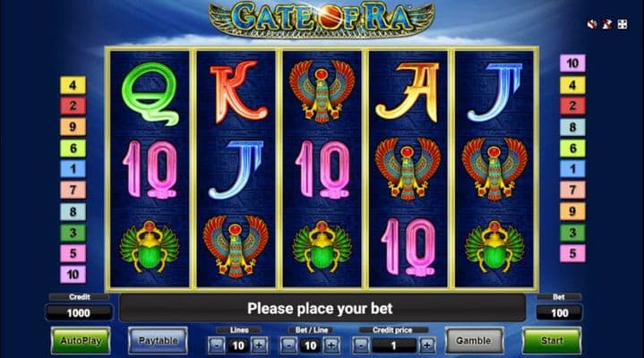Click the green scarab on the fifth reel
644x358 pixels.
coord(494,246)
